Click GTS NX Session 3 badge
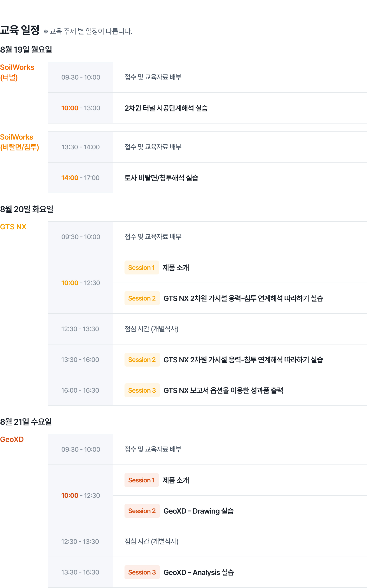This screenshot has height=588, width=367. (x=142, y=391)
